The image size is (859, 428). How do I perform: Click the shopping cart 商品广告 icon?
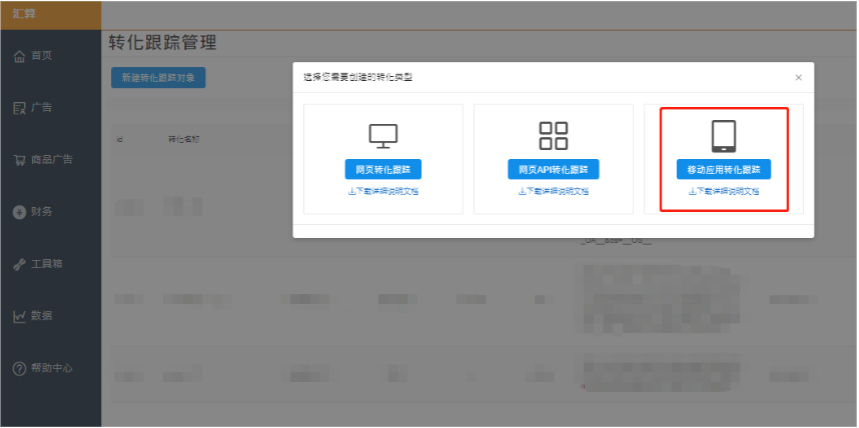click(x=19, y=160)
